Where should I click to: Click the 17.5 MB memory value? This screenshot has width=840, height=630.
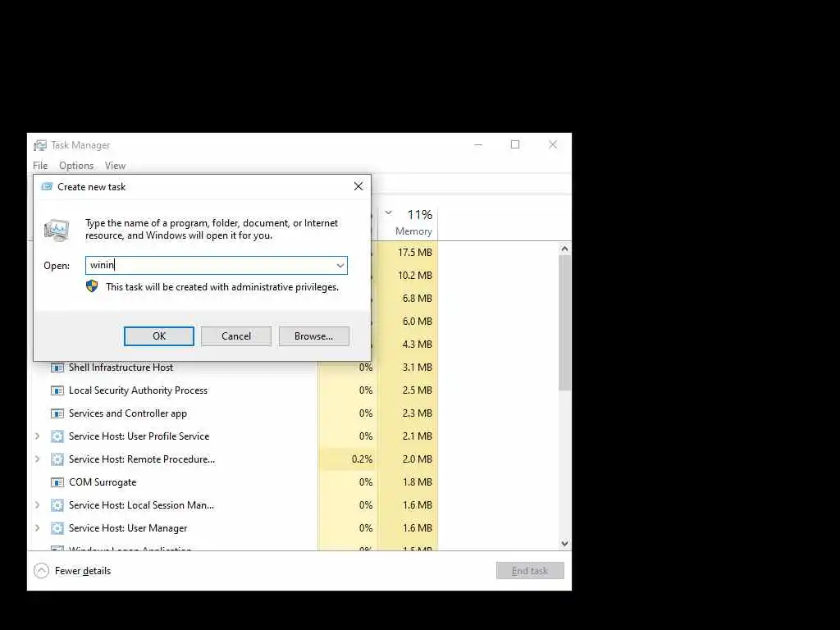tap(414, 253)
